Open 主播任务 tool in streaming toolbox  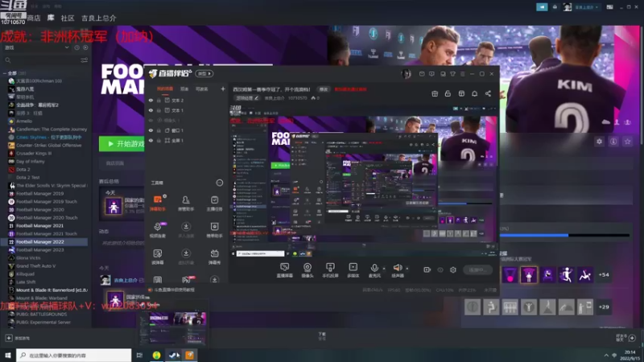214,204
